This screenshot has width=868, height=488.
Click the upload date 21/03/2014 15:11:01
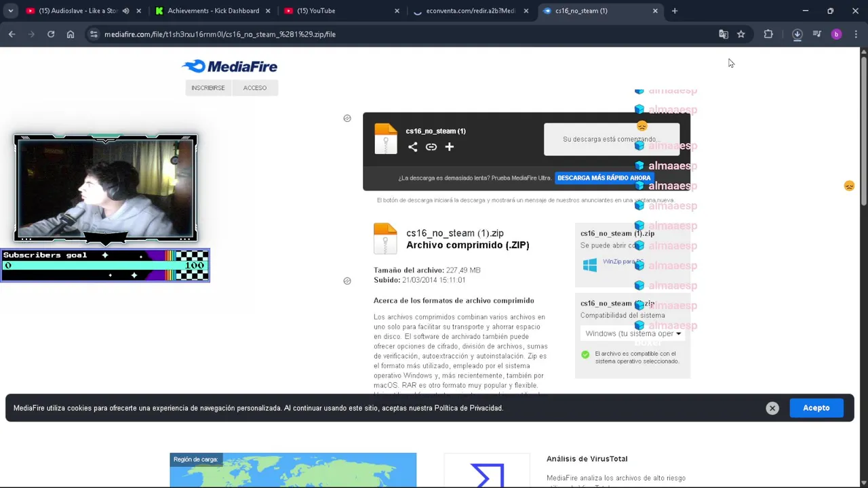pyautogui.click(x=433, y=280)
